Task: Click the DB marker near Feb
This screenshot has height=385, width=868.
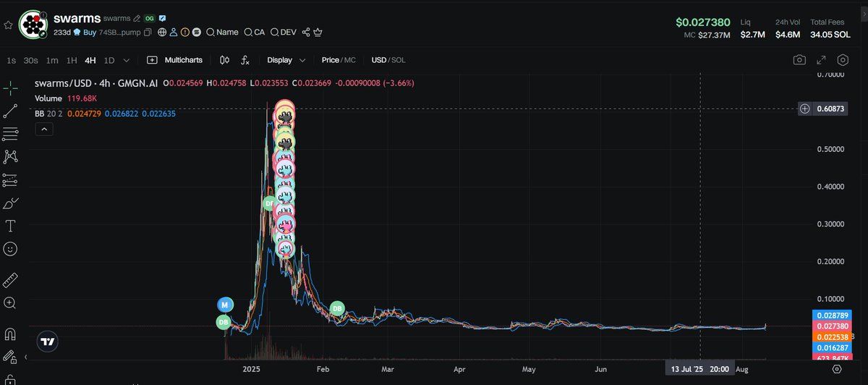Action: pos(336,309)
